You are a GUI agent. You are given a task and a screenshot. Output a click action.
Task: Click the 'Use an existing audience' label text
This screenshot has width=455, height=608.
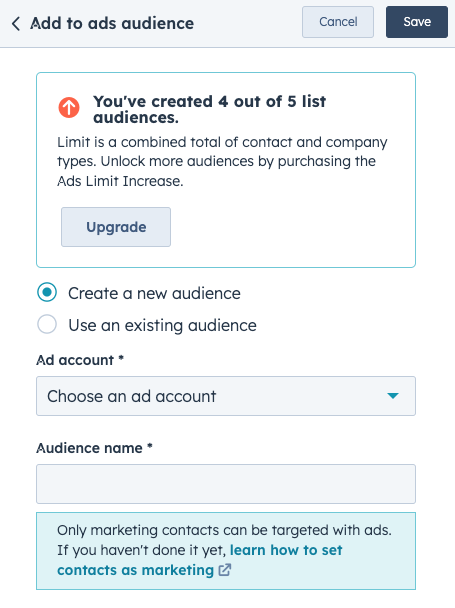point(163,325)
